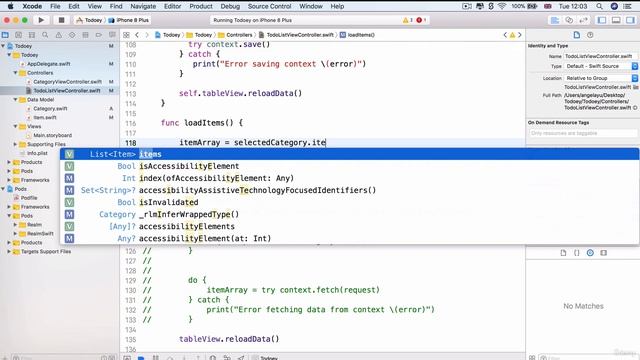Show the Code Snippet library

pos(577,253)
